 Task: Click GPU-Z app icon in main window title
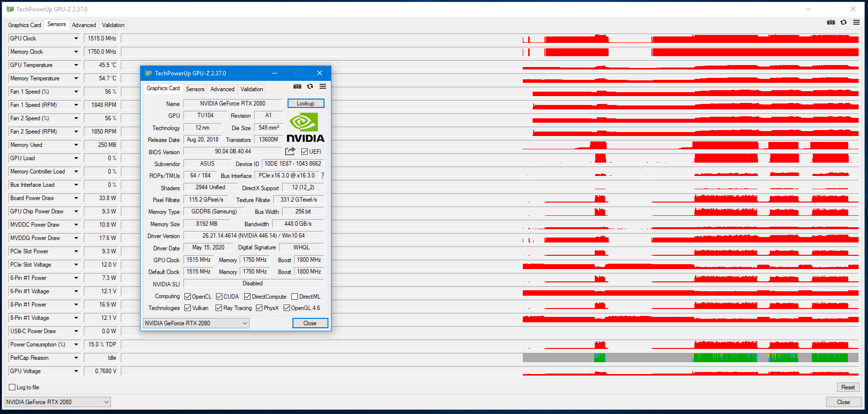tap(10, 9)
